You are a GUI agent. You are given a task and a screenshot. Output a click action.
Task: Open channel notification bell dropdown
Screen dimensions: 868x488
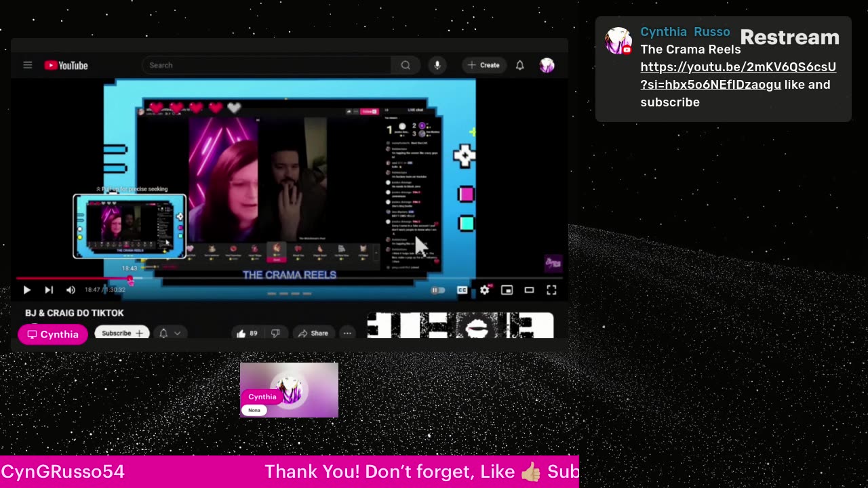click(170, 333)
